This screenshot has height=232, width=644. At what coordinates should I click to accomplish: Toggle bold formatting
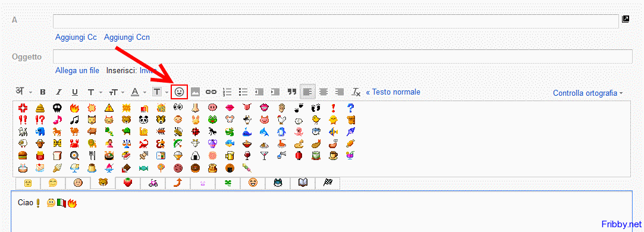[x=43, y=92]
